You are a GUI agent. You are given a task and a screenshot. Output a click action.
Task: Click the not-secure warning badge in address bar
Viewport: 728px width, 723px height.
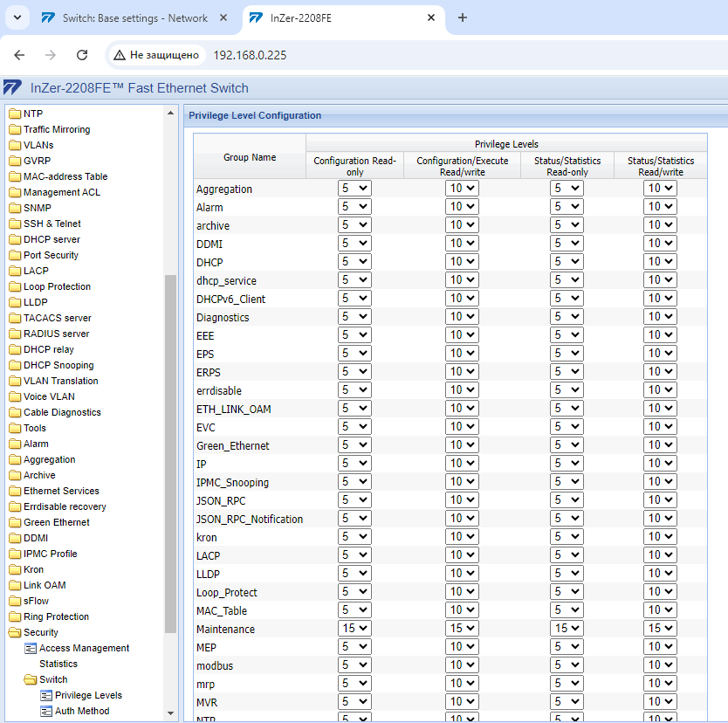(157, 55)
